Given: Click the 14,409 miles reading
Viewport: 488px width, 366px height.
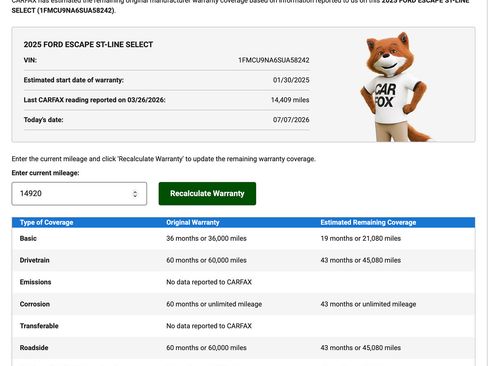Looking at the screenshot, I should tap(290, 100).
